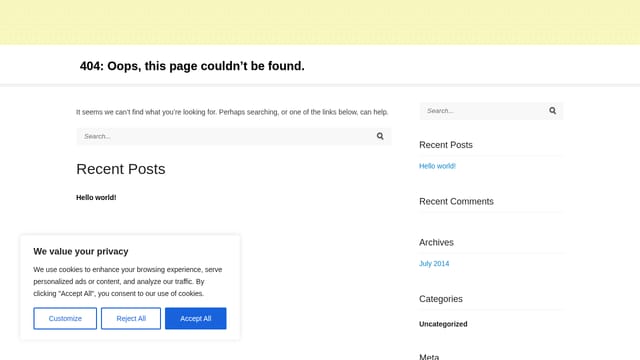Click the sidebar Recent Posts heading
640x360 pixels.
pos(446,145)
